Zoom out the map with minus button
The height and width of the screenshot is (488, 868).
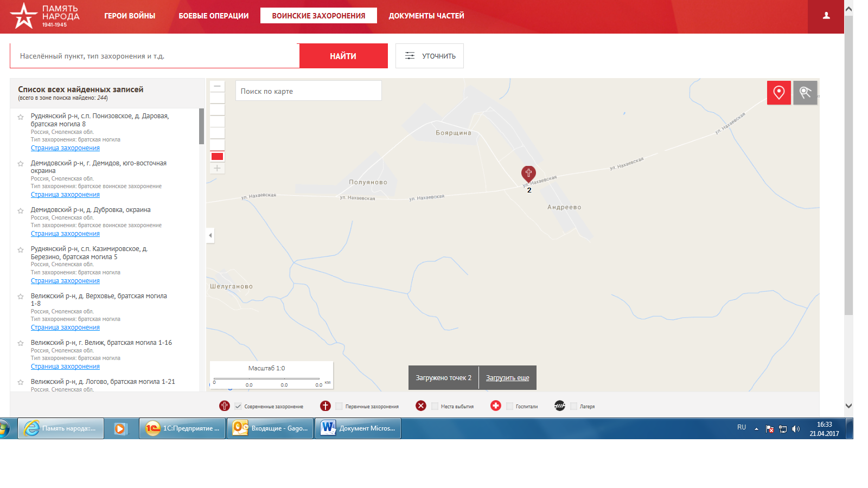[217, 86]
